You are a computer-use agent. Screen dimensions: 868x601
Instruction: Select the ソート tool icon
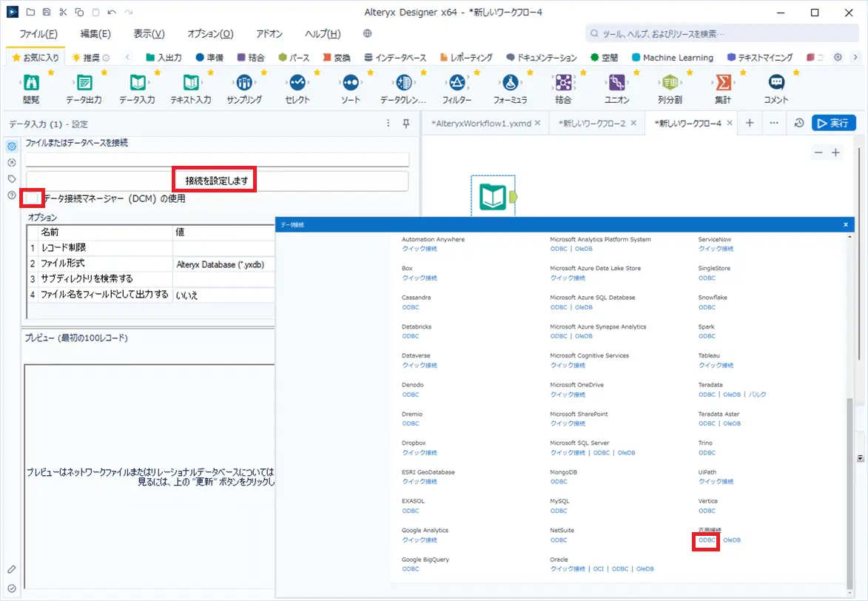pyautogui.click(x=351, y=83)
